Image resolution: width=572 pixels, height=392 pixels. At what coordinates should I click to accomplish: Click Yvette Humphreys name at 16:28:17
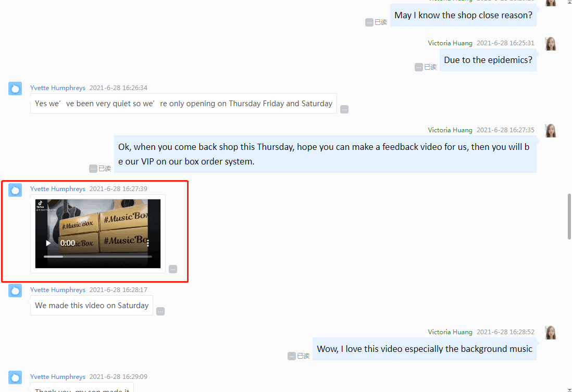pos(58,290)
